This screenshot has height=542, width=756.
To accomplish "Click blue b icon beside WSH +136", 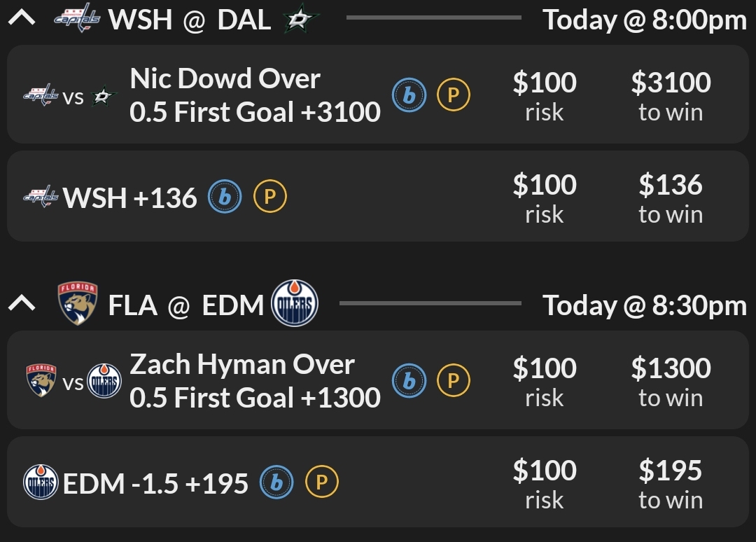I will [225, 197].
